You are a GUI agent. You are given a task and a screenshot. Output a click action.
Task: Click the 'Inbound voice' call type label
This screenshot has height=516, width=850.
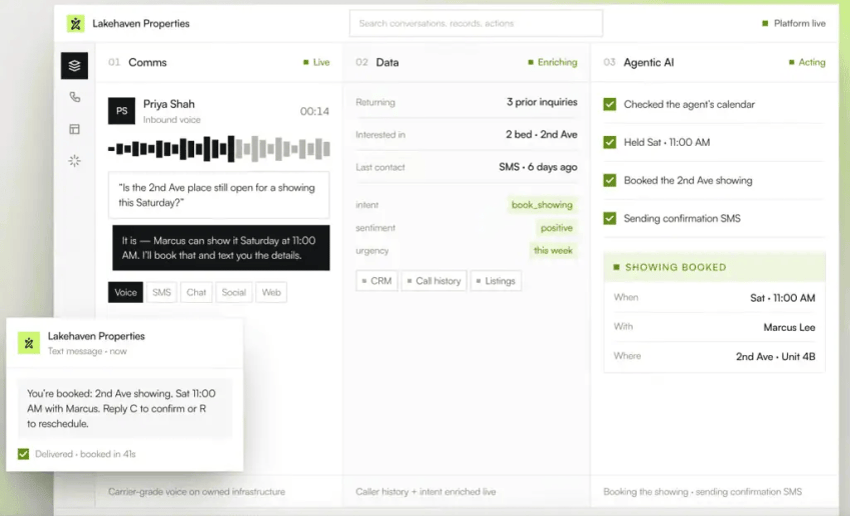(172, 120)
